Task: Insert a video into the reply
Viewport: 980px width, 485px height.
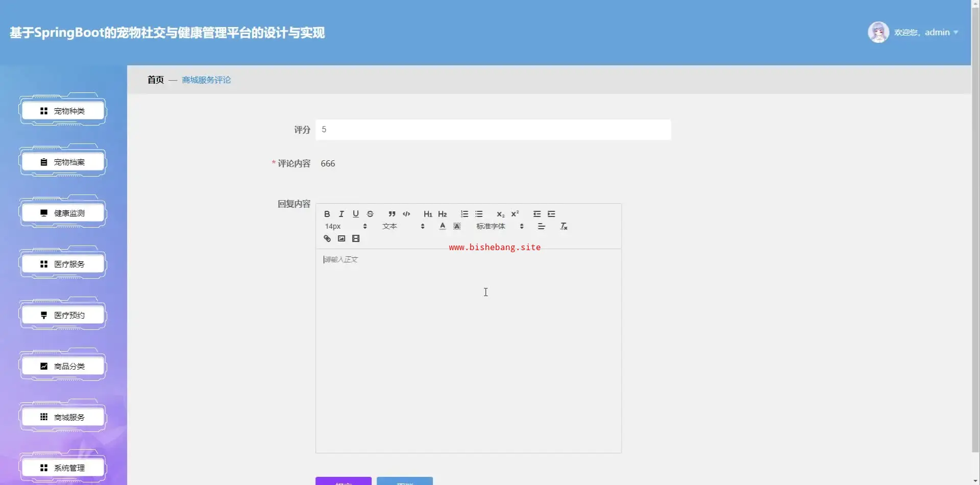Action: [x=356, y=238]
